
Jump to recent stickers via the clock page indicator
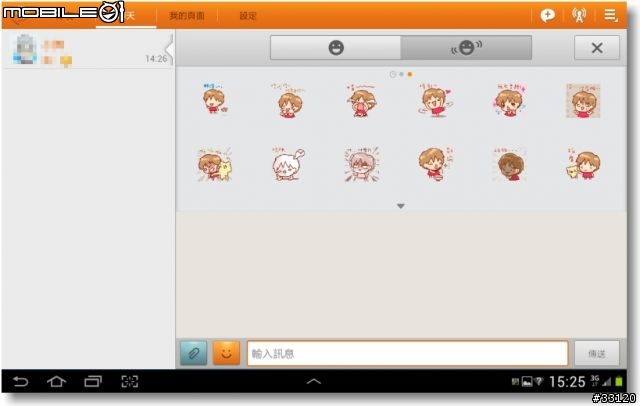point(393,74)
